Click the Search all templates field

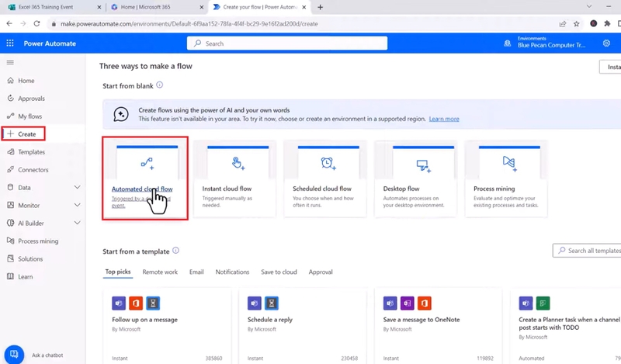click(590, 251)
